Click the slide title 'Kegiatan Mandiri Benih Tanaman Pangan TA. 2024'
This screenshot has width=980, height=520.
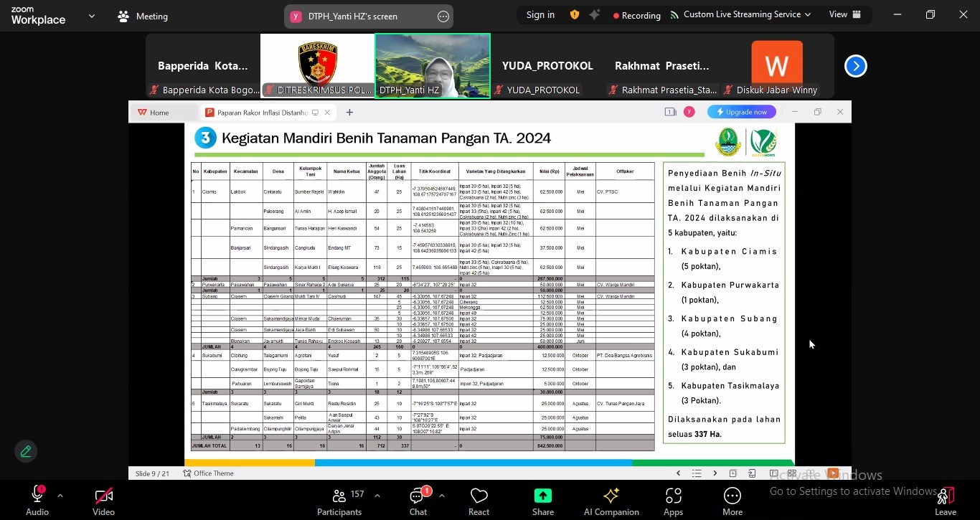click(x=386, y=138)
